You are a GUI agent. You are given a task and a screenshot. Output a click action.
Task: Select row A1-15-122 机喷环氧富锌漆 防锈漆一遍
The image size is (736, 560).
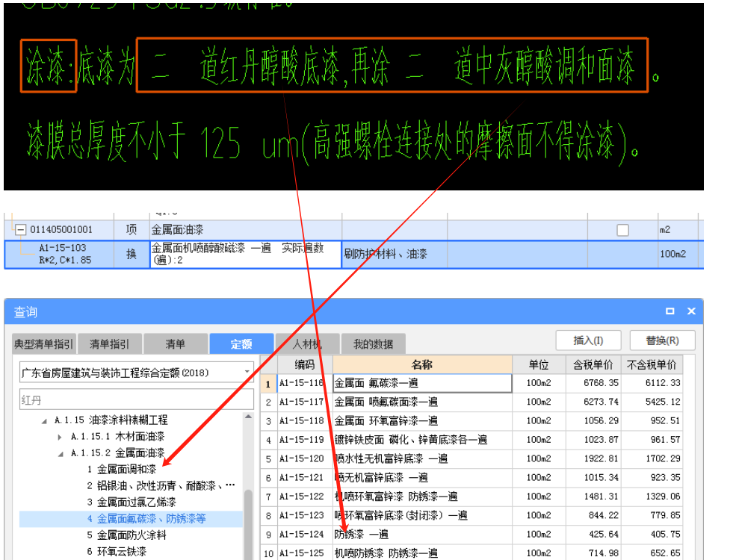tap(471, 497)
